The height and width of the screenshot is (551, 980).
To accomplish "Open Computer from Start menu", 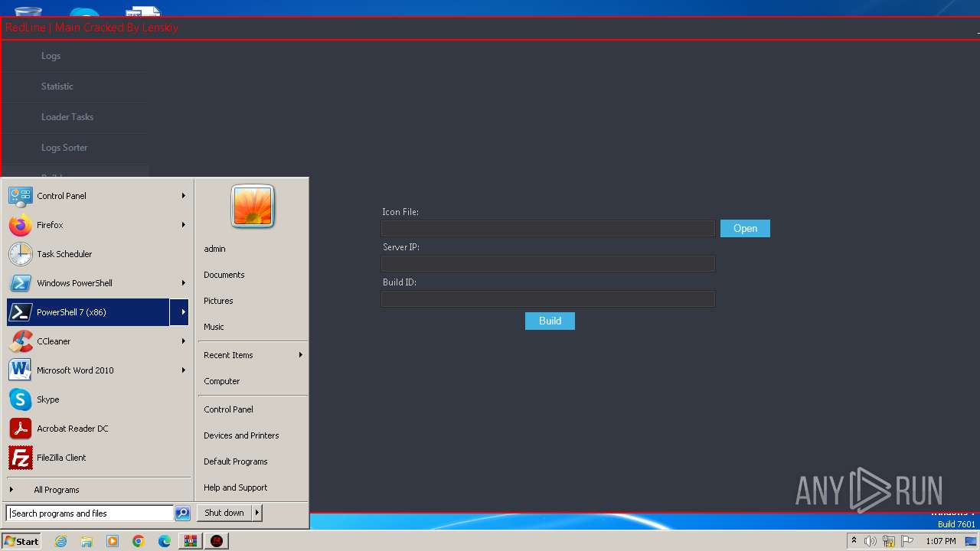I will click(x=222, y=381).
